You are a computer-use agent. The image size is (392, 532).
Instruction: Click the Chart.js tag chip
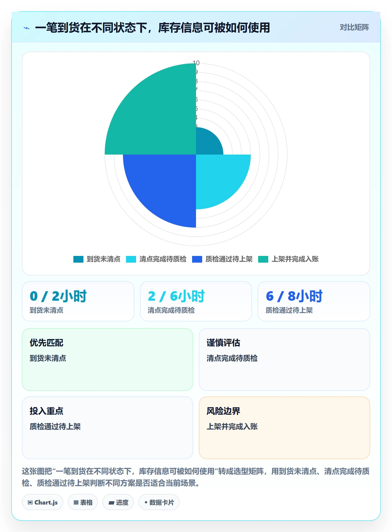tap(43, 502)
